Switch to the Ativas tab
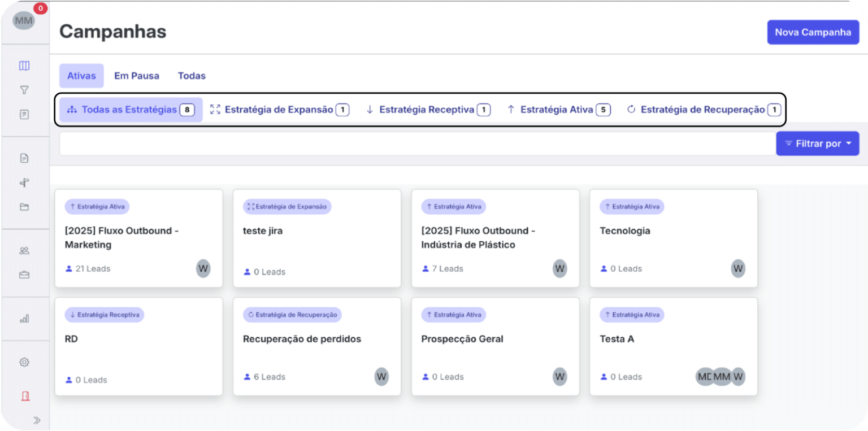868x431 pixels. [81, 76]
